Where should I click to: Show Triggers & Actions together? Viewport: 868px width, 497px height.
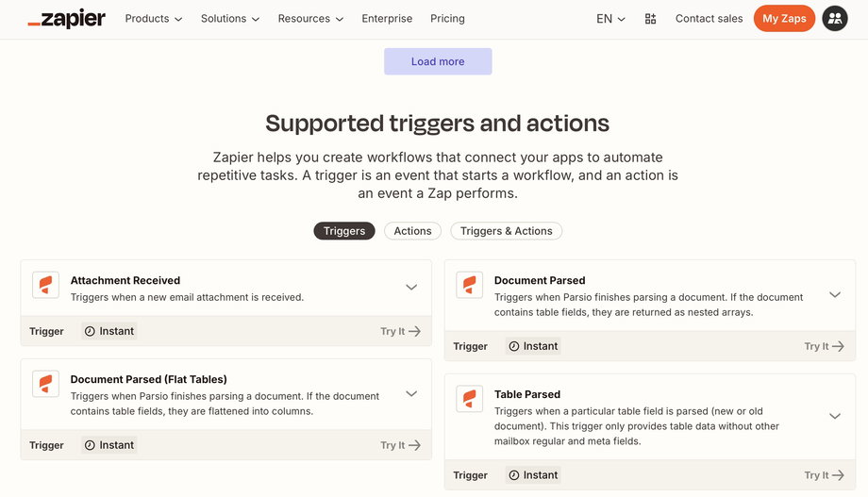[506, 231]
